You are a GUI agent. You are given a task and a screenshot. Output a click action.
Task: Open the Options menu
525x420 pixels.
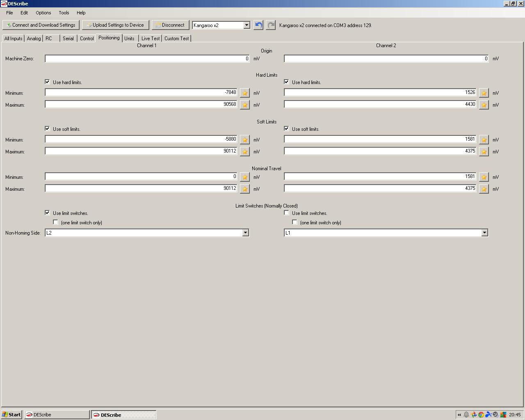43,13
